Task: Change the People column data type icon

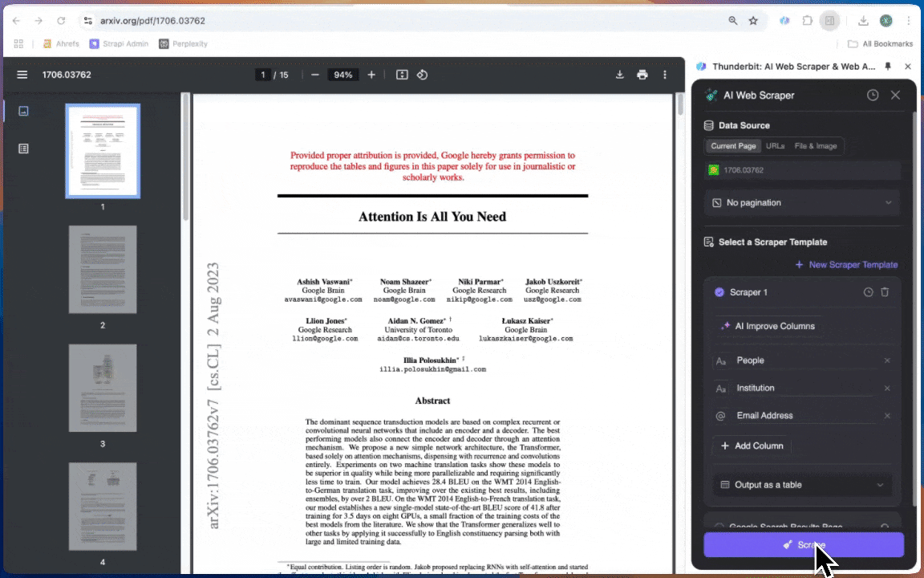Action: pos(721,361)
